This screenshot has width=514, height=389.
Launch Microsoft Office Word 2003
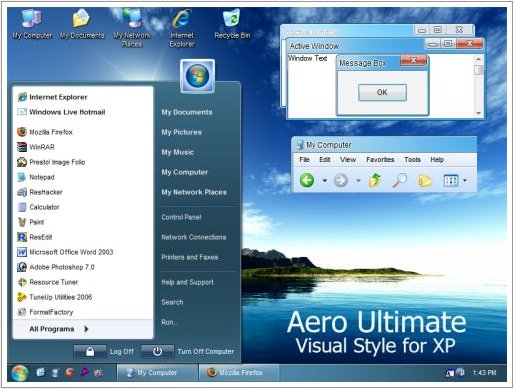[x=65, y=252]
